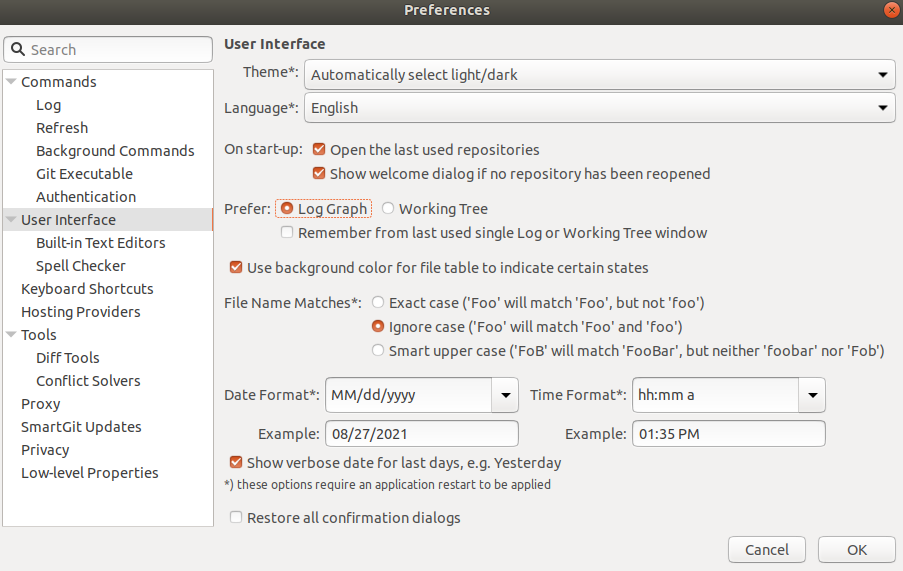Open Git Executable settings page
This screenshot has width=903, height=571.
coord(84,174)
